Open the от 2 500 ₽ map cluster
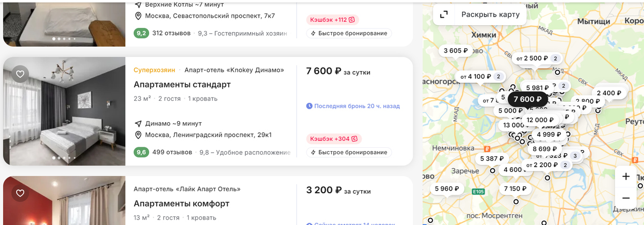This screenshot has height=225, width=644. 536,58
